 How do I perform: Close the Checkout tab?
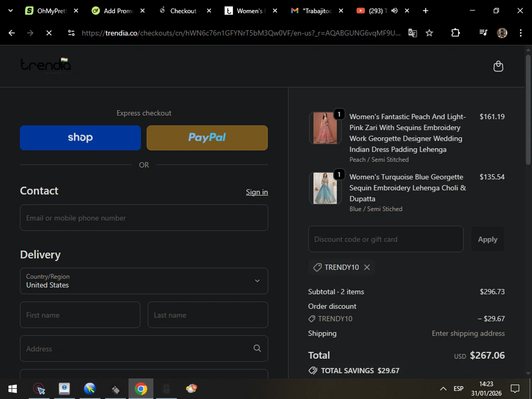[x=209, y=11]
